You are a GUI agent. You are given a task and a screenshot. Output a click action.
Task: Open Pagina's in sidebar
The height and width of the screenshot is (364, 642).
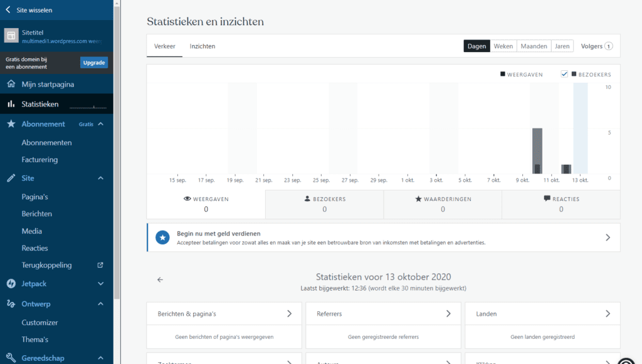click(56, 197)
